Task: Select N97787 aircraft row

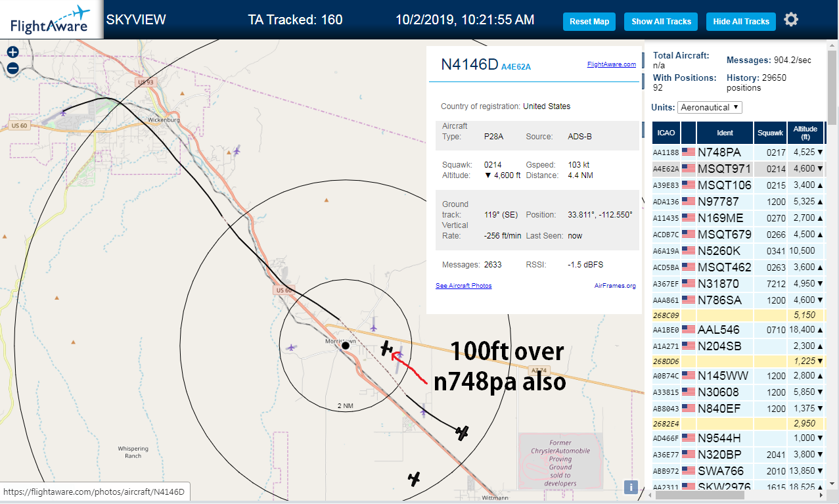Action: (738, 201)
